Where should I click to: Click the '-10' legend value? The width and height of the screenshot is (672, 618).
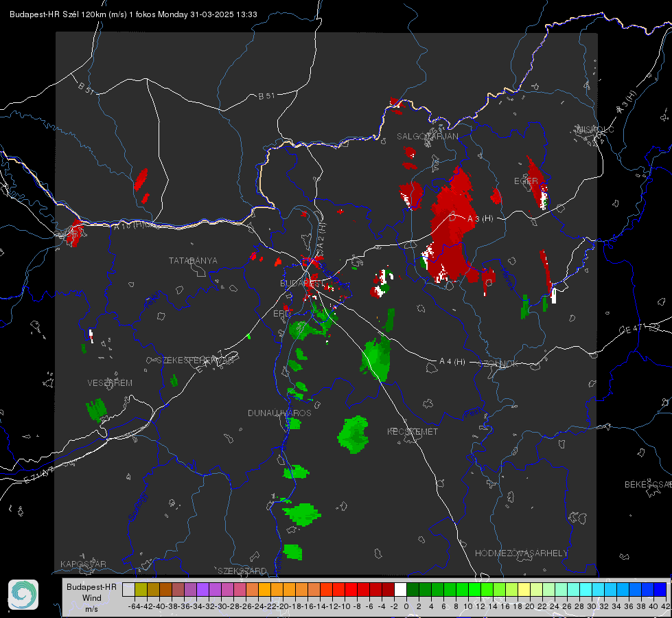pos(344,606)
